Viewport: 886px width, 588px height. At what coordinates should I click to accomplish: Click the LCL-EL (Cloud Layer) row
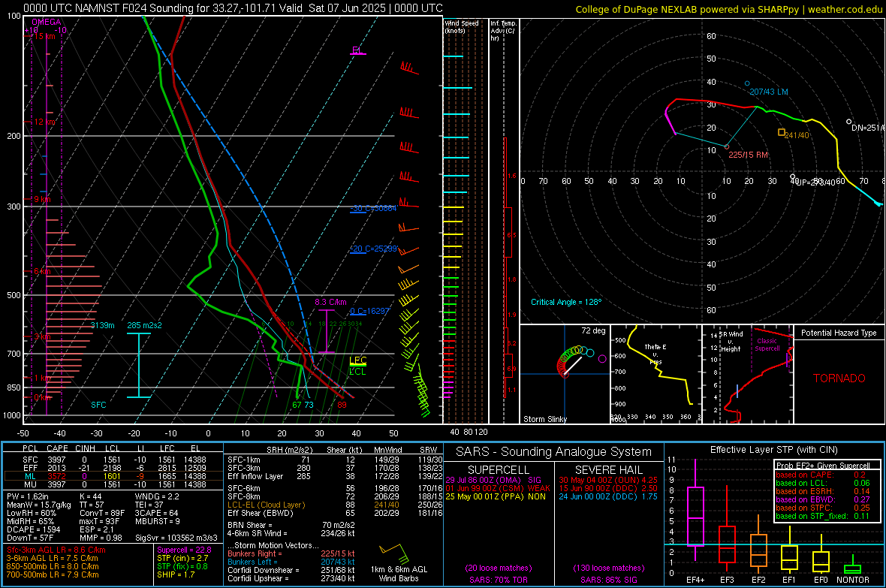tap(334, 505)
